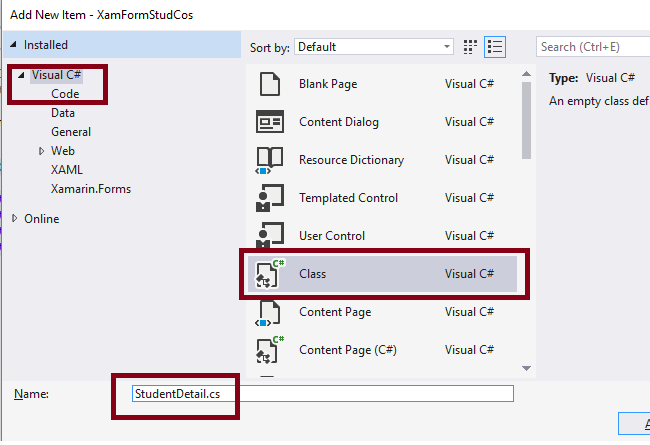Click the Content Dialog template icon

pyautogui.click(x=270, y=122)
